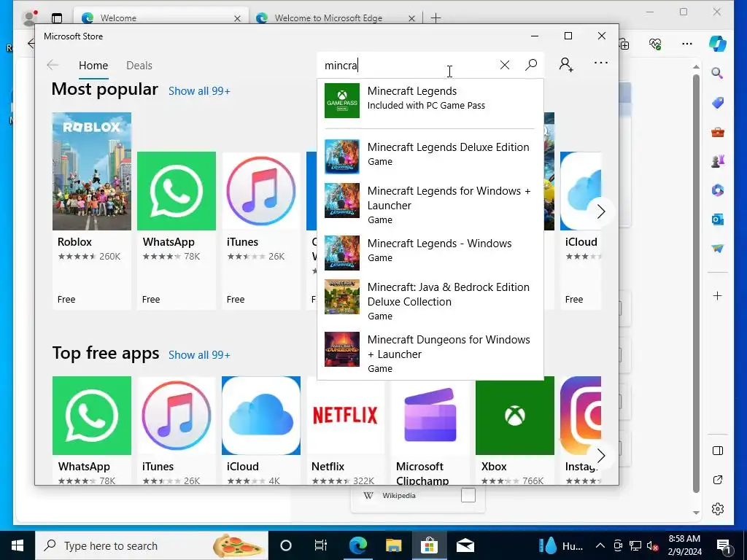Select Minecraft Legends Game Pass suggestion

430,101
